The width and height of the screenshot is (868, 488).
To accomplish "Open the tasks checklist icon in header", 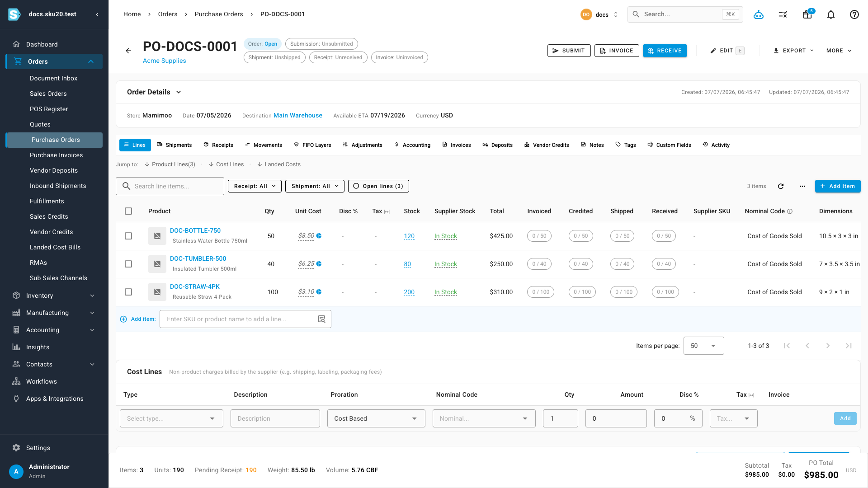I will (x=783, y=14).
